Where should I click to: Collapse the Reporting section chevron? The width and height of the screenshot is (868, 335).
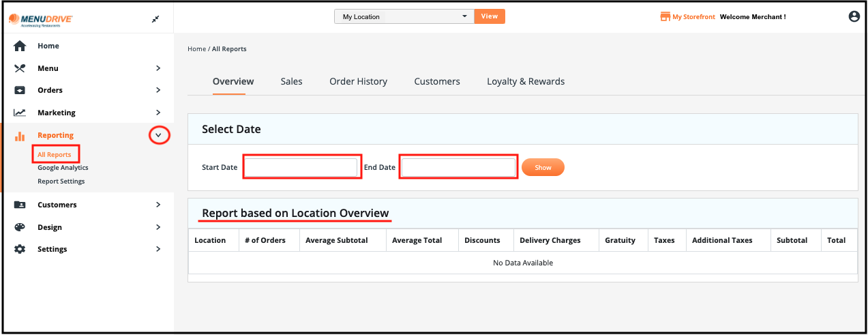point(158,135)
